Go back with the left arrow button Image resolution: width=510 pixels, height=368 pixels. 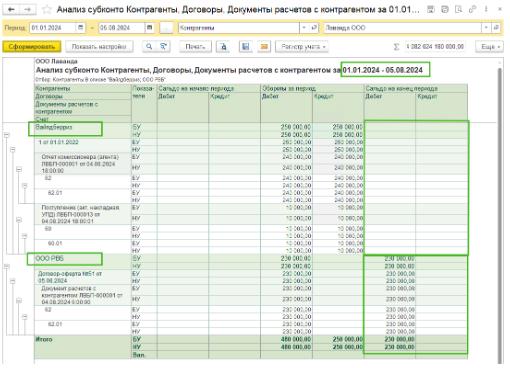click(11, 10)
